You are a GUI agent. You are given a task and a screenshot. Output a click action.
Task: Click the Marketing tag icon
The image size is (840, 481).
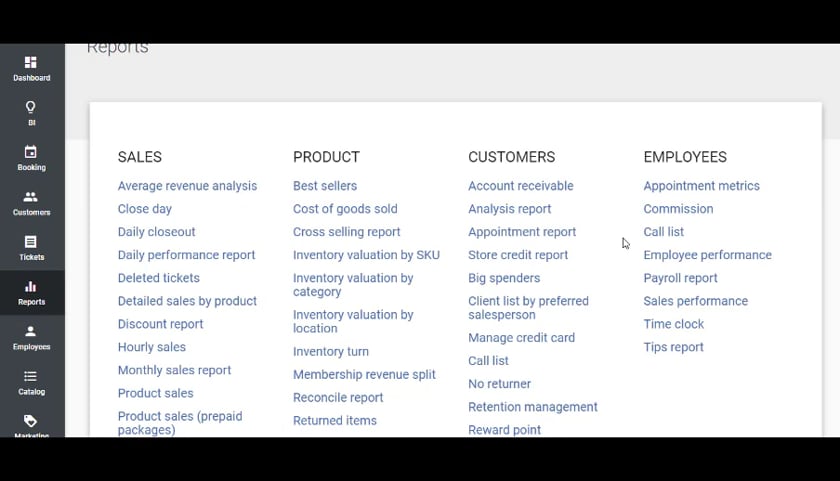[31, 421]
